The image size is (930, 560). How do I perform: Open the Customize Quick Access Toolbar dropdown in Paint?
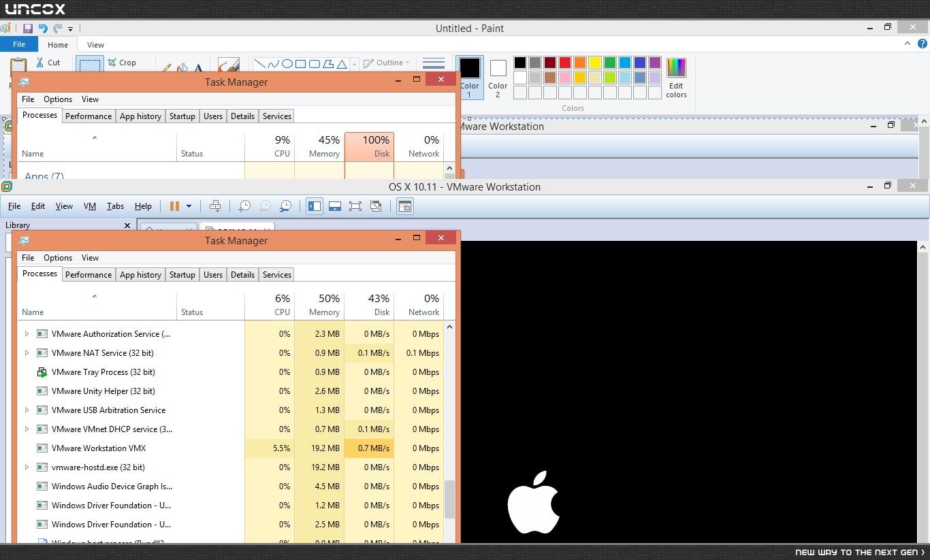pyautogui.click(x=70, y=29)
